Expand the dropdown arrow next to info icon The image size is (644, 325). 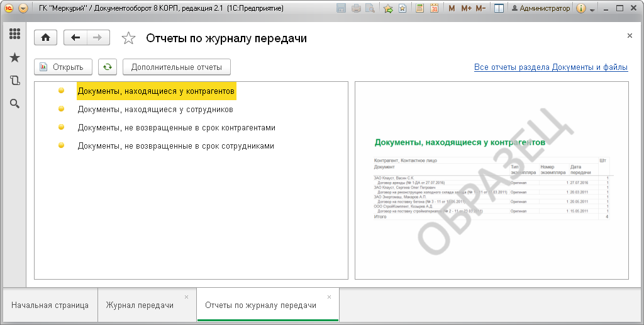[592, 9]
